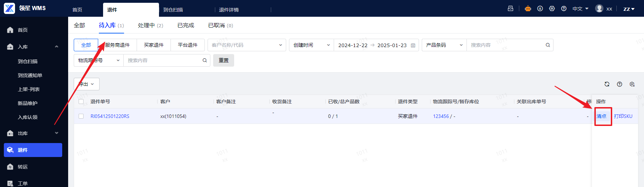
Task: Open the 出库 sidebar menu
Action: click(33, 133)
